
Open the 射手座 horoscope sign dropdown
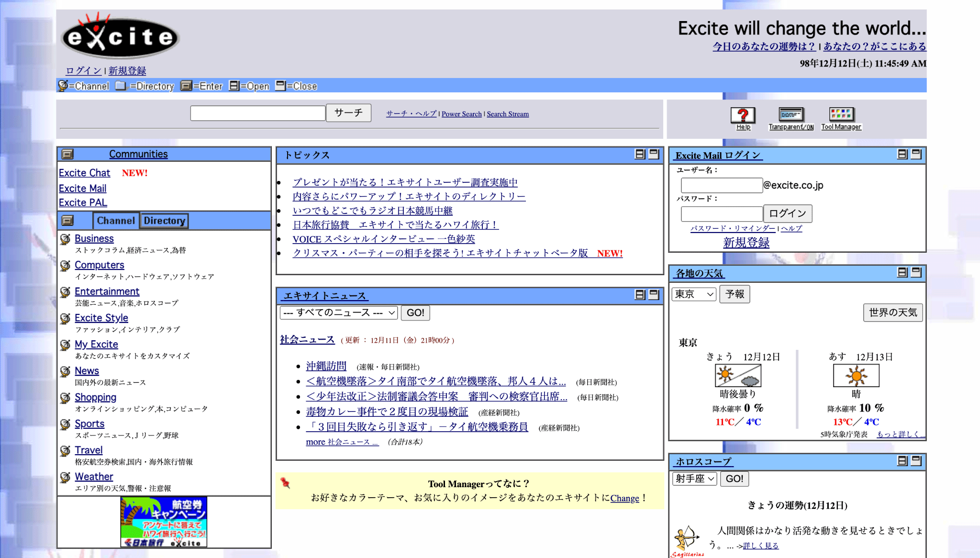tap(695, 479)
